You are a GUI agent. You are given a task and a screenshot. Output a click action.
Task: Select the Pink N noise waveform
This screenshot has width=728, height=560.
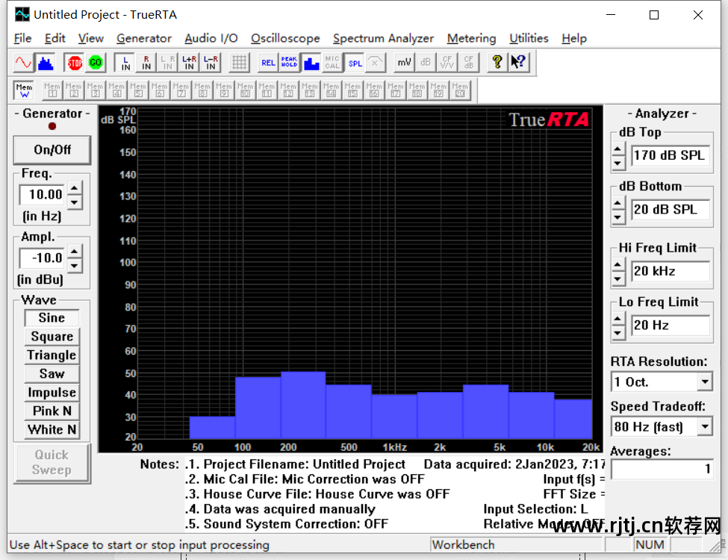(x=52, y=411)
